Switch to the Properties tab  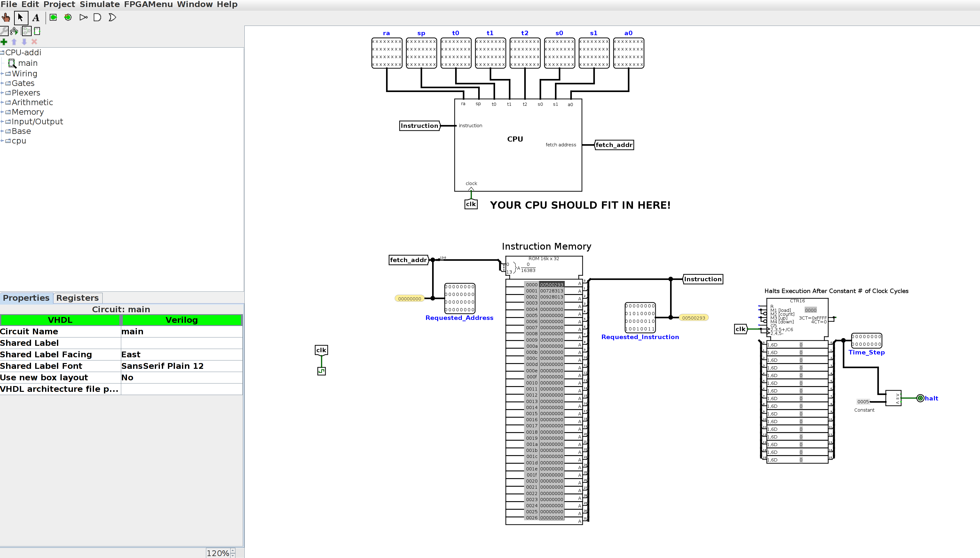[26, 298]
